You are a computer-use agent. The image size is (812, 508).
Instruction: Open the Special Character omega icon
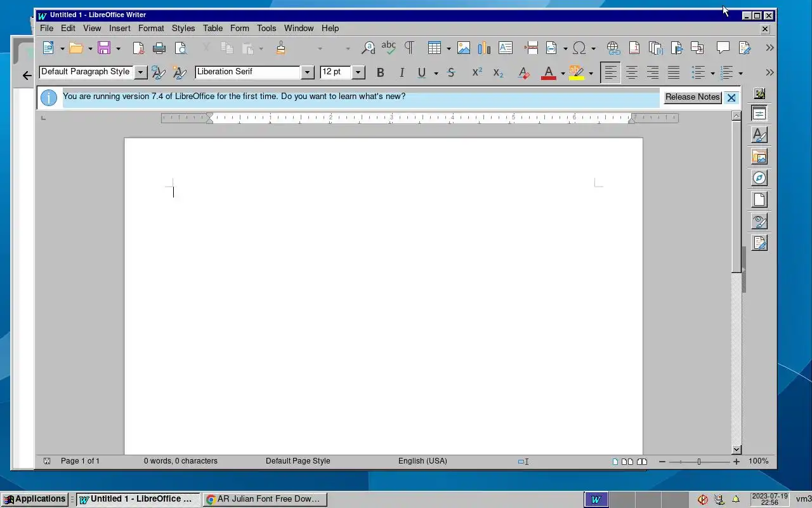[579, 48]
